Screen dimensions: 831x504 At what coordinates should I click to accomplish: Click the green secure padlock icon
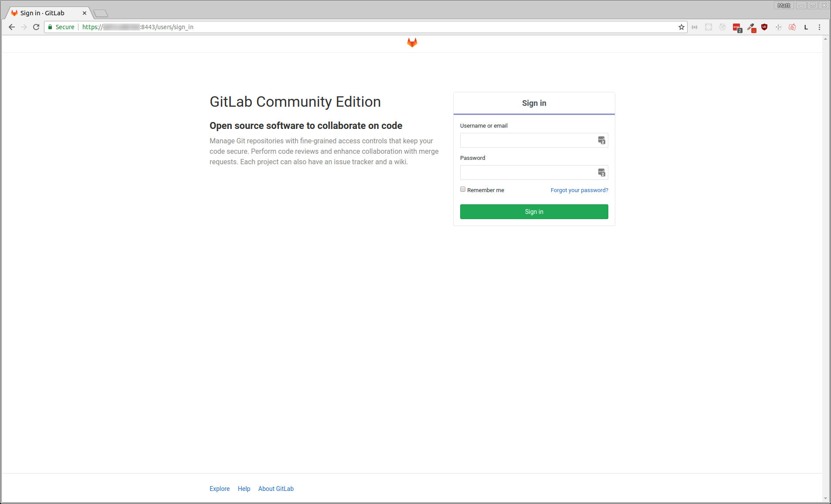click(x=50, y=27)
